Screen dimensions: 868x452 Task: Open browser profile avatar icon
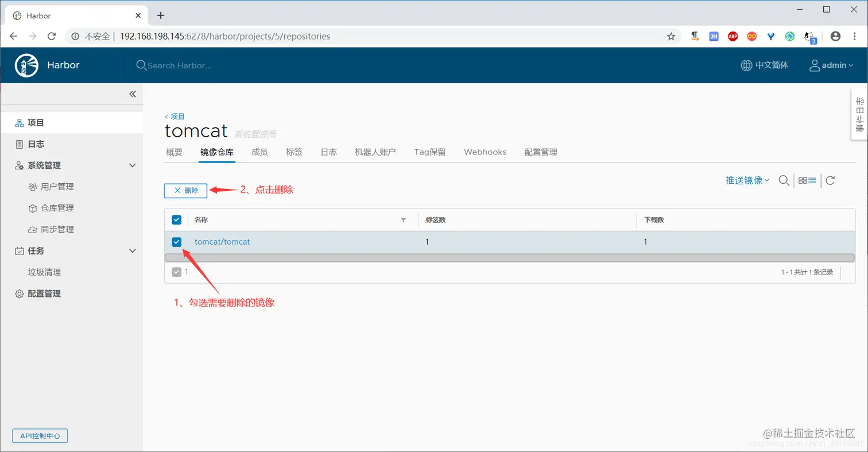835,36
